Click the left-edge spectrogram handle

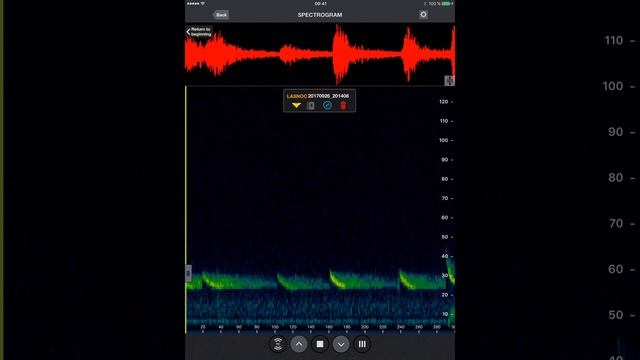pyautogui.click(x=188, y=273)
